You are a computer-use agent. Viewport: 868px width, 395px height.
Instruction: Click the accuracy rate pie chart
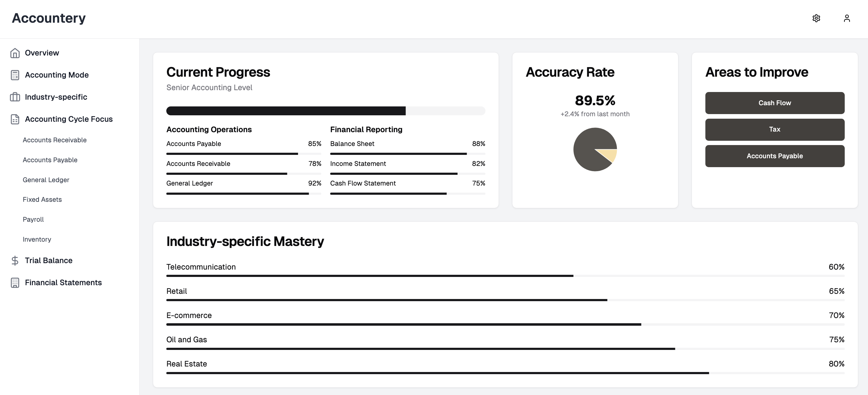pos(595,149)
